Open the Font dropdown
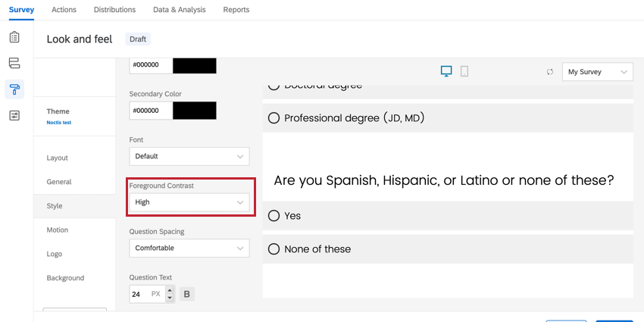This screenshot has height=322, width=644. pyautogui.click(x=189, y=156)
